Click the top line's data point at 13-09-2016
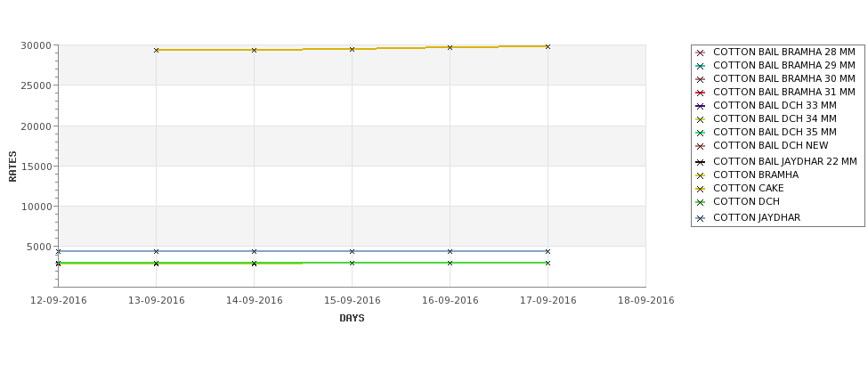 (156, 50)
